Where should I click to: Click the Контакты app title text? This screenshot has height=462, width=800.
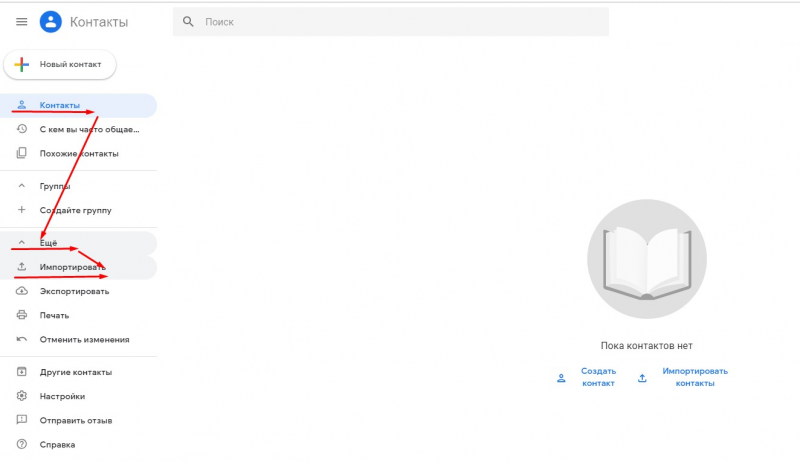99,22
